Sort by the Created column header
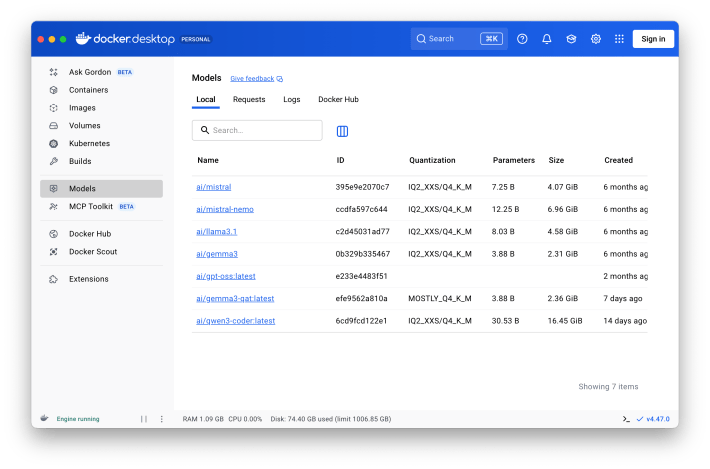710x469 pixels. tap(619, 160)
